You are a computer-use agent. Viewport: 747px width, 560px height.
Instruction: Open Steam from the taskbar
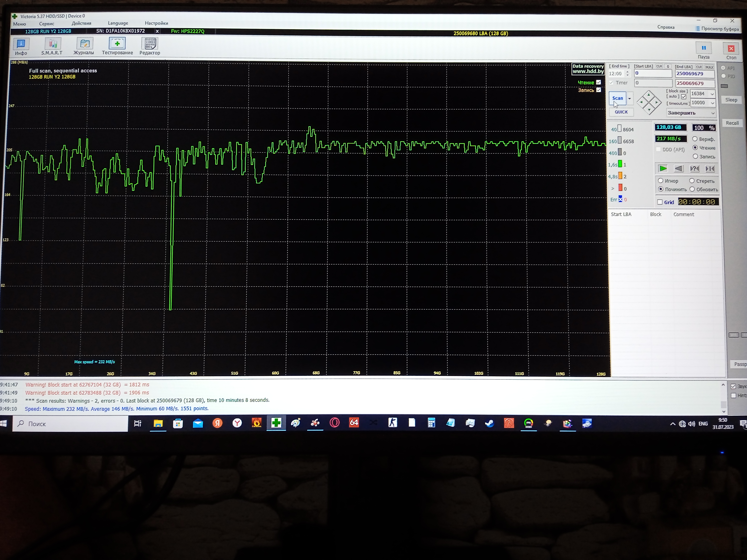[x=489, y=423]
